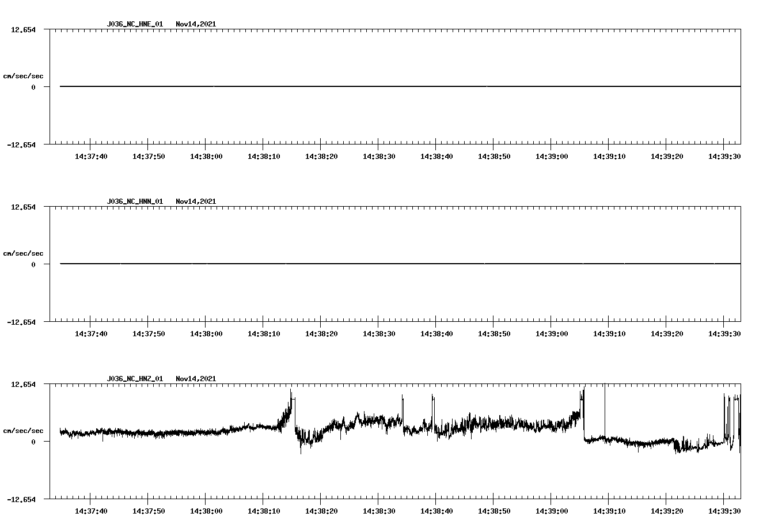Screen dimensions: 782x532
Task: Click the 14:38:50 time label under HNZ plot
Action: point(494,511)
